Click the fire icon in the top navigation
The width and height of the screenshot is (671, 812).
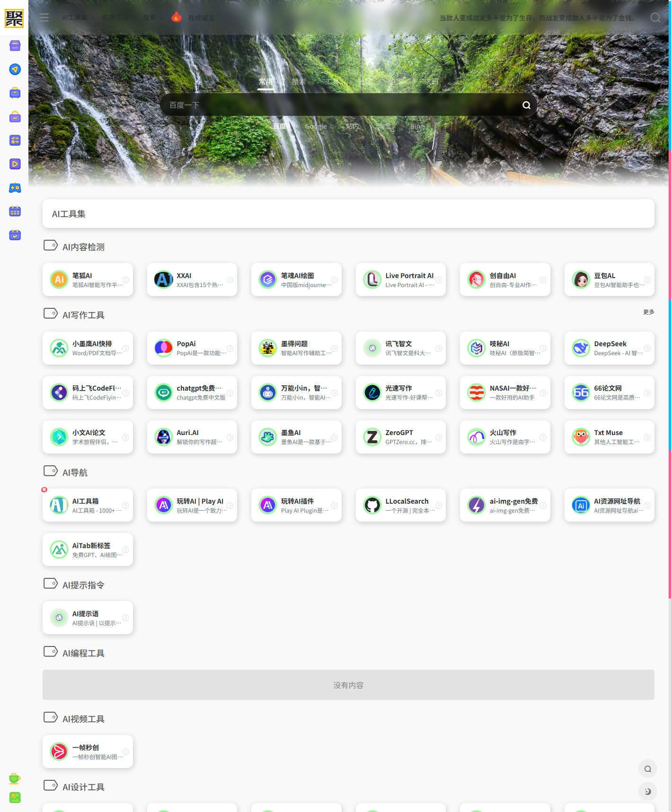[177, 17]
